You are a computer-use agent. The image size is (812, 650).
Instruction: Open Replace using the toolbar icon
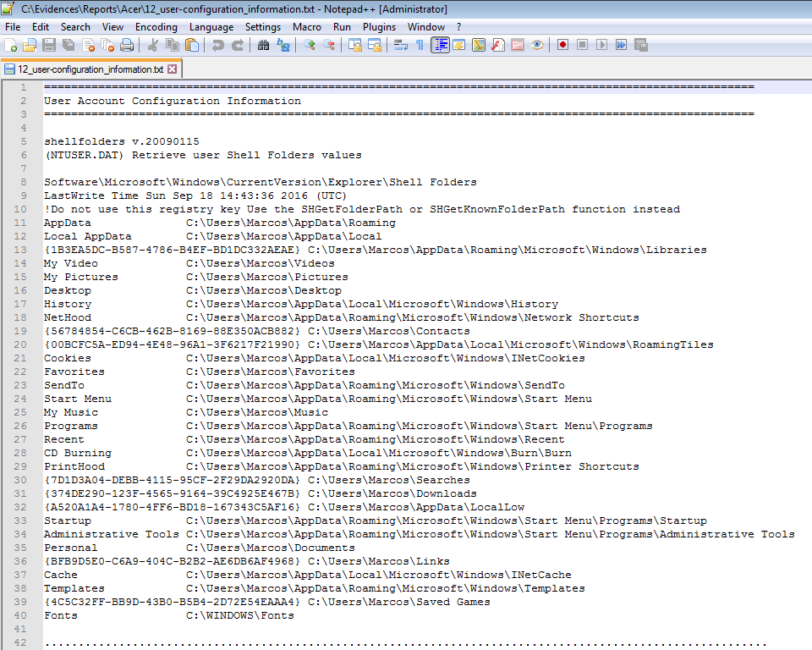[283, 45]
